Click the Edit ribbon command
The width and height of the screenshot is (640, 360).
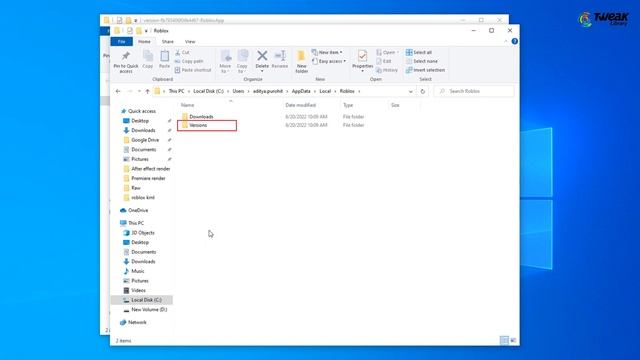[384, 61]
